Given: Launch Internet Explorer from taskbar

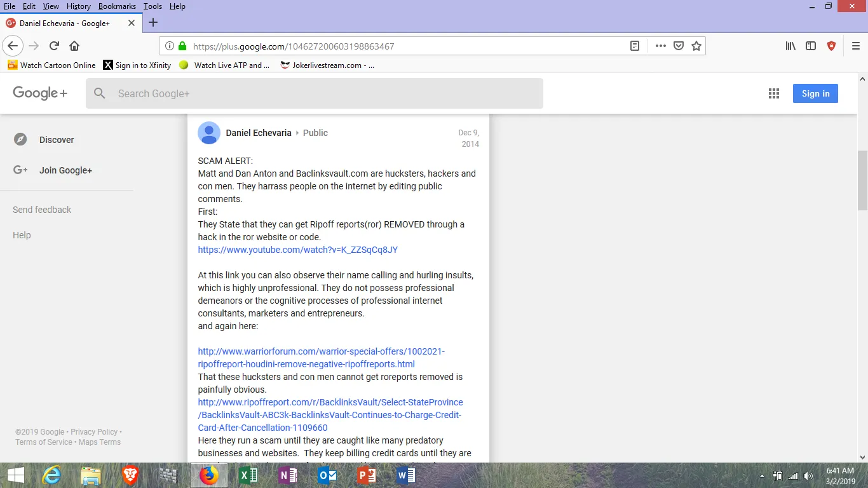Looking at the screenshot, I should click(x=51, y=475).
